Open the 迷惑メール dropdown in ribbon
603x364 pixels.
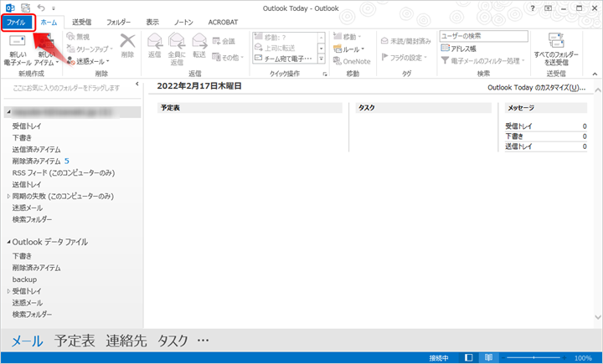[x=88, y=61]
